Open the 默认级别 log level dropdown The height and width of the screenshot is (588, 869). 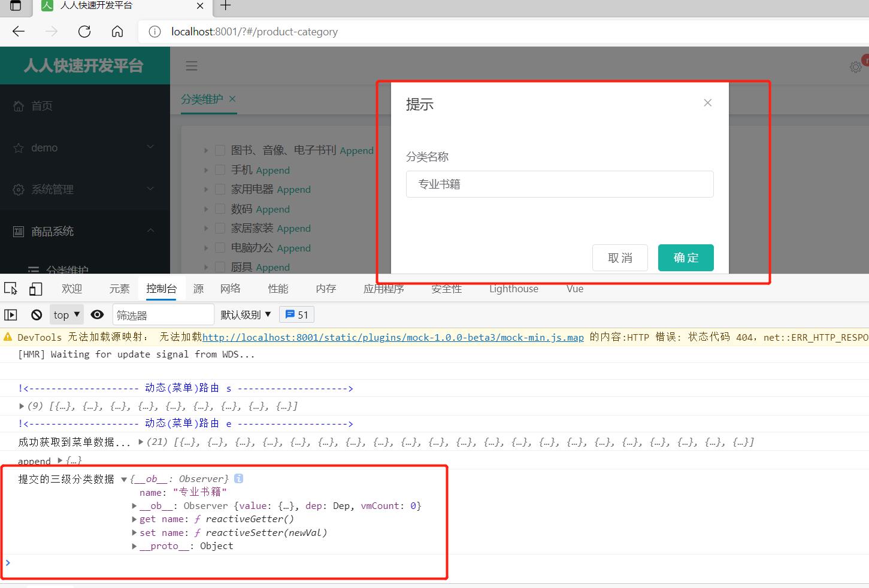[246, 314]
